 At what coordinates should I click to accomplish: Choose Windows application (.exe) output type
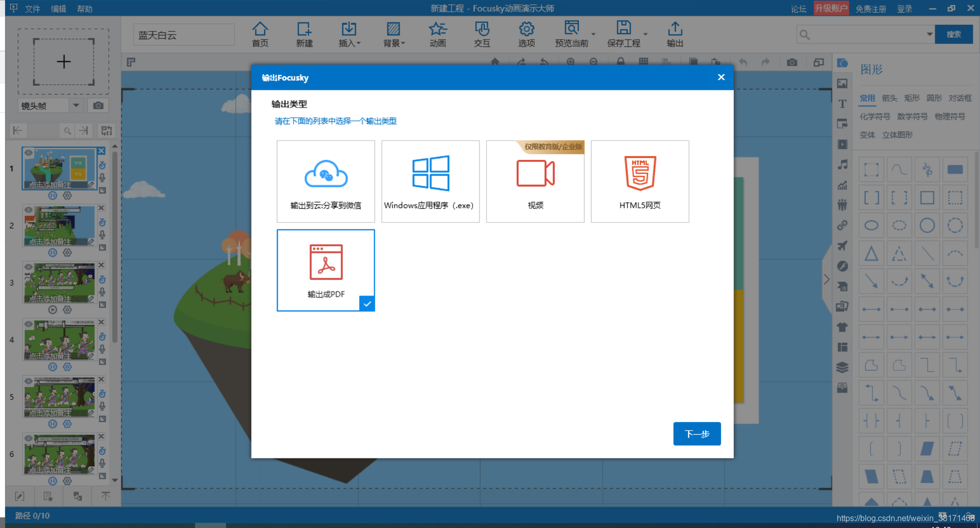point(430,181)
